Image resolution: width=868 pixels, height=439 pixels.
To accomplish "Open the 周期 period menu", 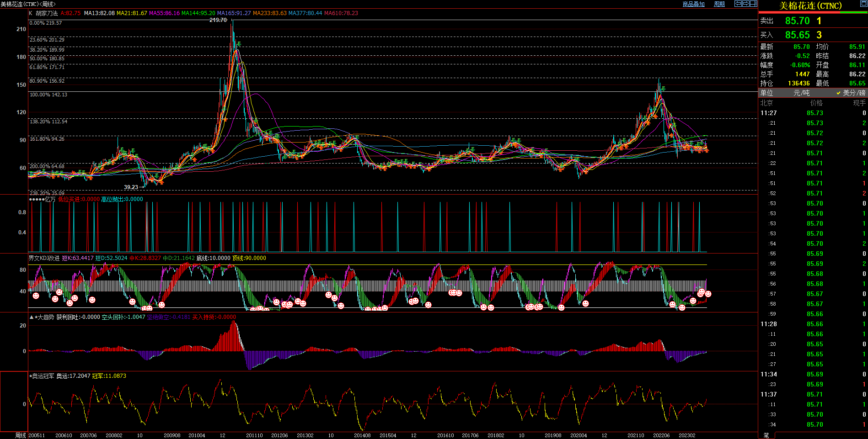I will 719,4.
